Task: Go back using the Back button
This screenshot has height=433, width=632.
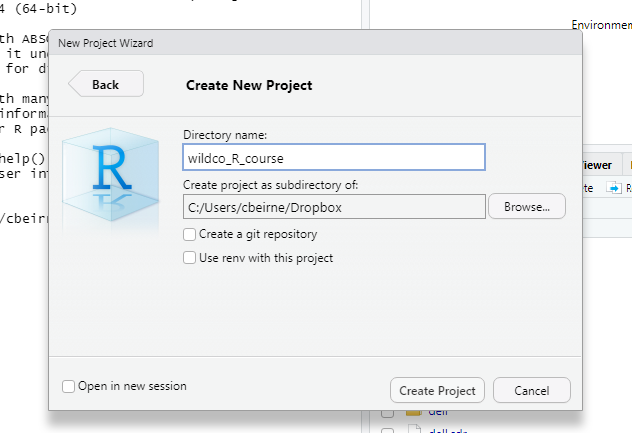Action: pyautogui.click(x=106, y=84)
